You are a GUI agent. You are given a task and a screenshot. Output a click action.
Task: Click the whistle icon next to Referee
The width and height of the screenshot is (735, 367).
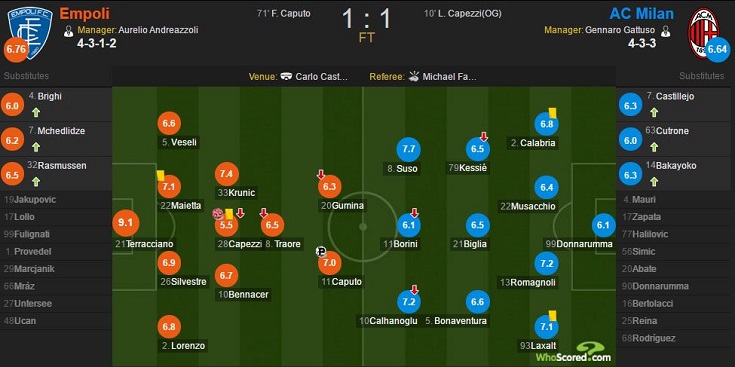click(x=414, y=76)
